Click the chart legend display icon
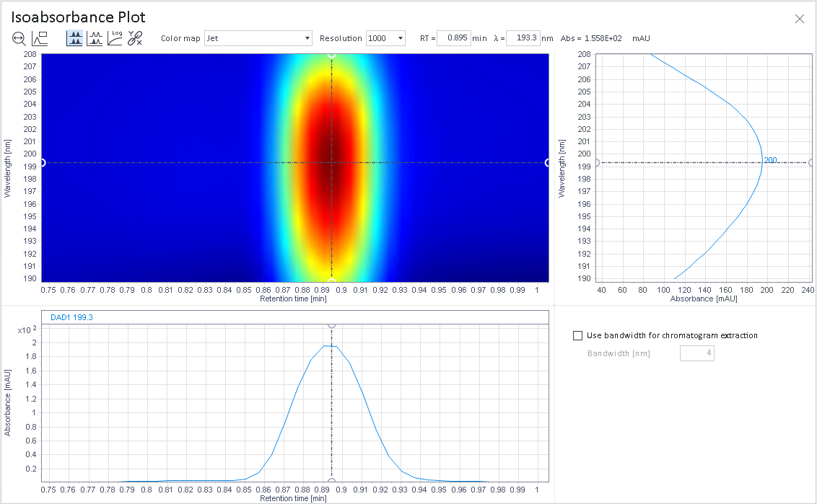817x504 pixels. (40, 38)
